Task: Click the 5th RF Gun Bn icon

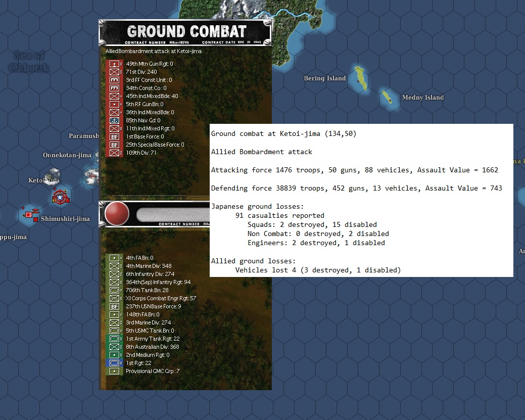Action: [x=115, y=104]
